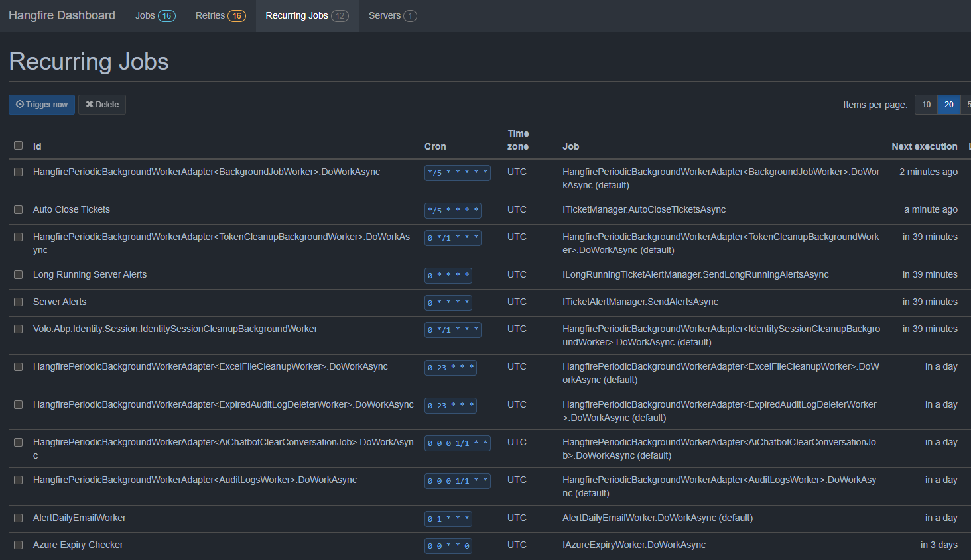Click the Auto Close Tickets cron expression badge
This screenshot has height=560, width=971.
[x=452, y=211]
